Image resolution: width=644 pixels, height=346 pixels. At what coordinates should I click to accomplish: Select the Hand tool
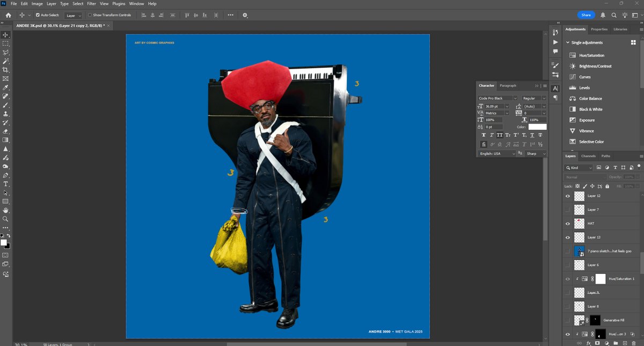click(6, 210)
